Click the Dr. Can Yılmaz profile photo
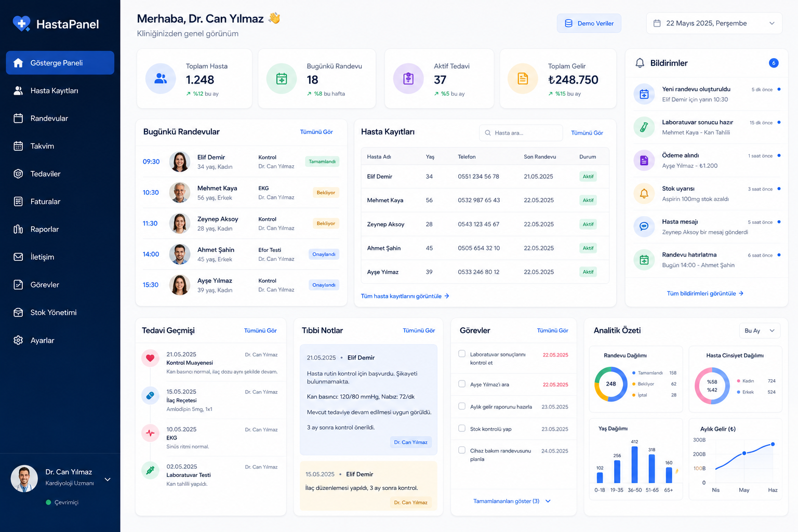This screenshot has height=532, width=798. [24, 478]
